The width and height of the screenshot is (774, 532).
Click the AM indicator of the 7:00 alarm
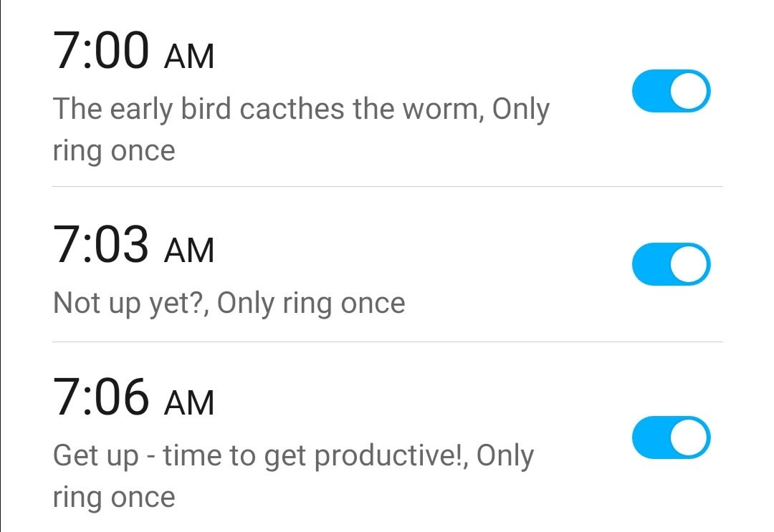[x=186, y=56]
